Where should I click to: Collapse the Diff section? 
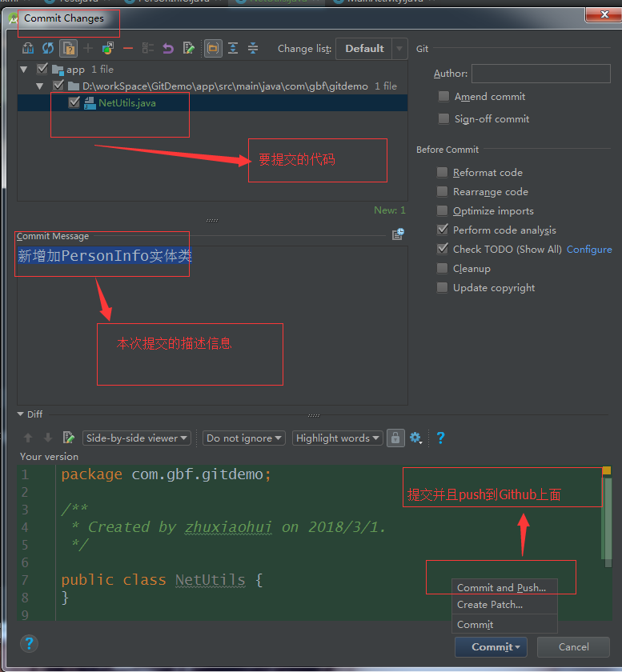(20, 414)
